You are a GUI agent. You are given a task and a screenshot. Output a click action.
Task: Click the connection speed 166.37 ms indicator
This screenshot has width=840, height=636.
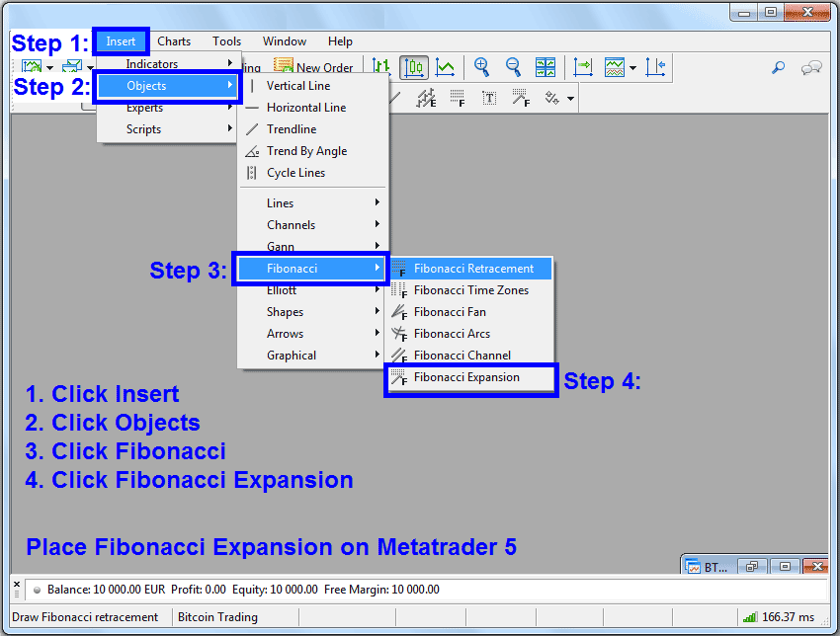pos(779,617)
